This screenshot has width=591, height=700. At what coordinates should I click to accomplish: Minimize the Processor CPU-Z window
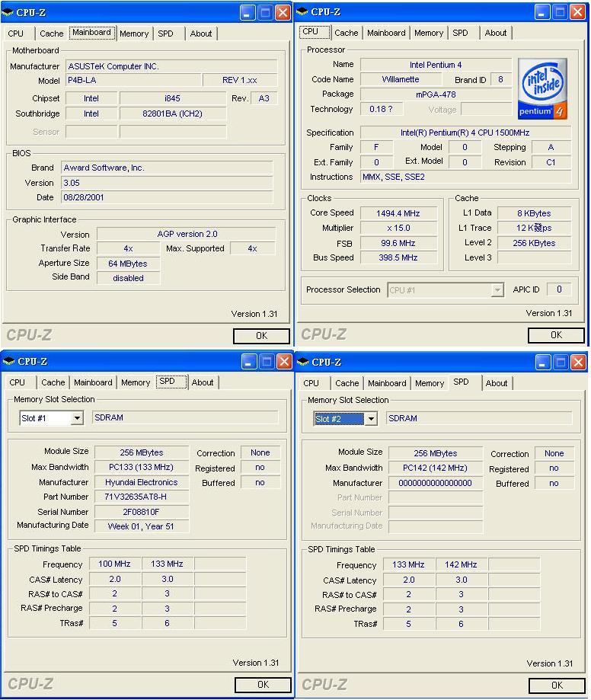coord(542,12)
